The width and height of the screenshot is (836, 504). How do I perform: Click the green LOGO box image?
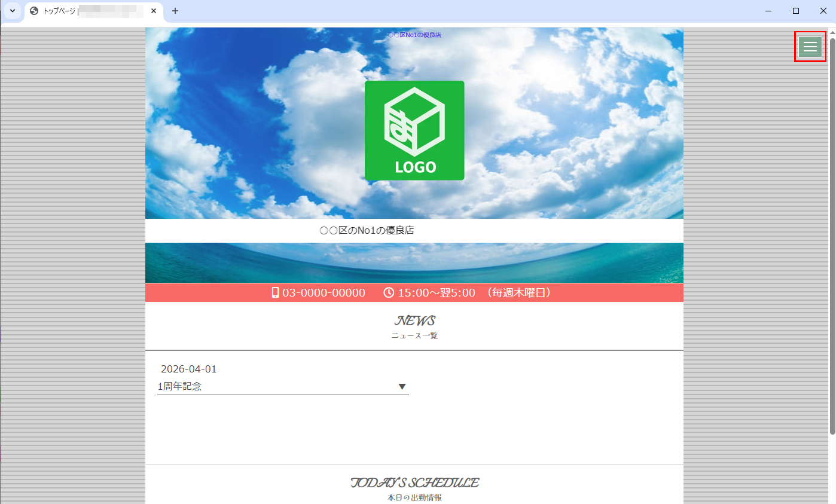coord(414,130)
